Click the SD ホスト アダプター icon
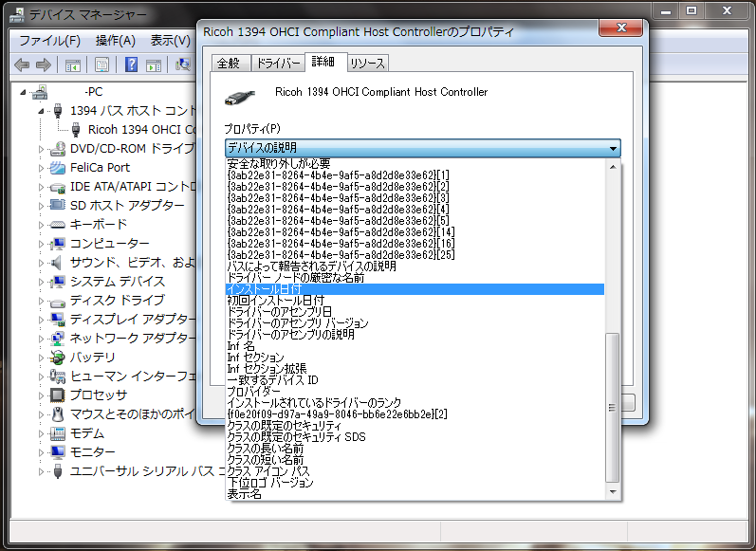This screenshot has width=756, height=551. tap(57, 206)
